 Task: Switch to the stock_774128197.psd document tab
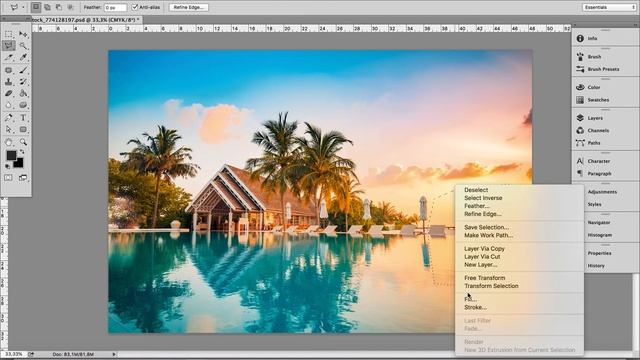[87, 19]
